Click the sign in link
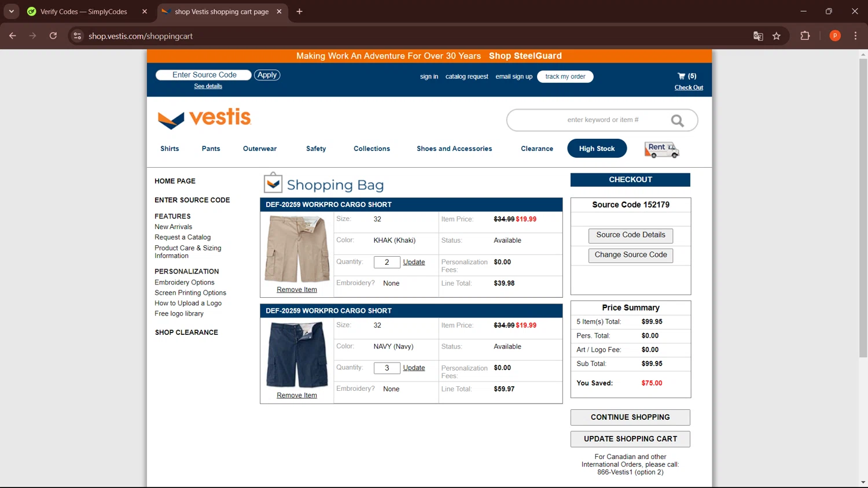The width and height of the screenshot is (868, 488). click(x=429, y=76)
